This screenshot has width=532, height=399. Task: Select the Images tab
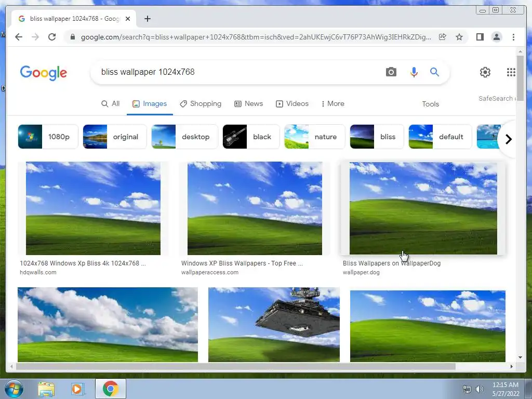coord(150,104)
